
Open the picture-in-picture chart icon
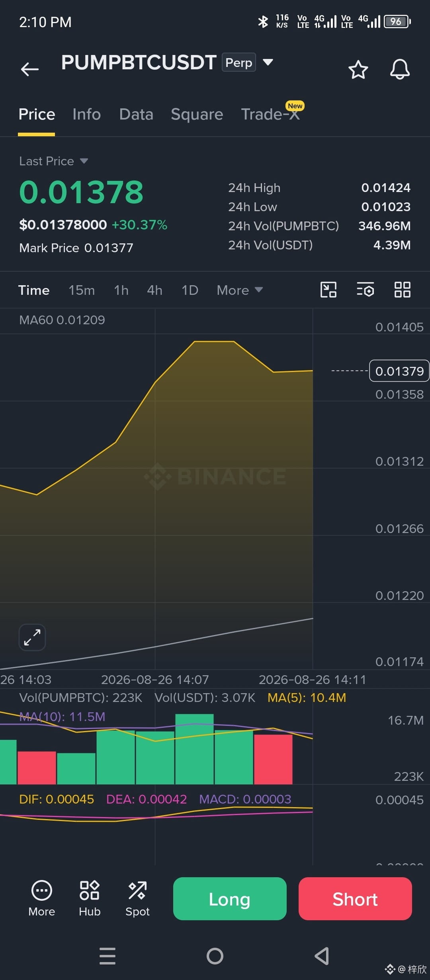(328, 290)
